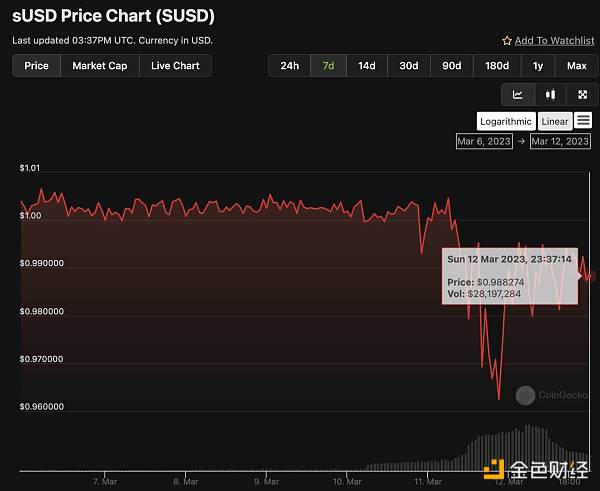The image size is (600, 491).
Task: Toggle Logarithmic scale
Action: click(x=506, y=121)
